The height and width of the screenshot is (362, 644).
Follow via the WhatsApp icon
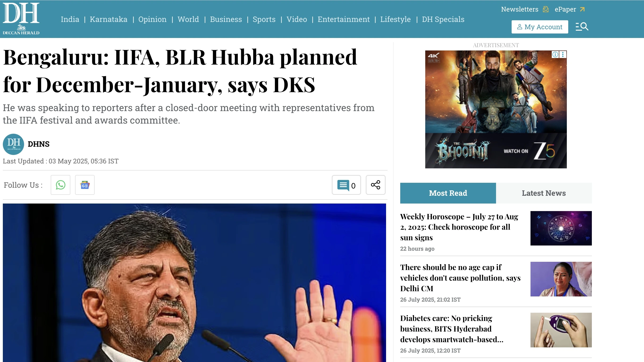[x=60, y=185]
